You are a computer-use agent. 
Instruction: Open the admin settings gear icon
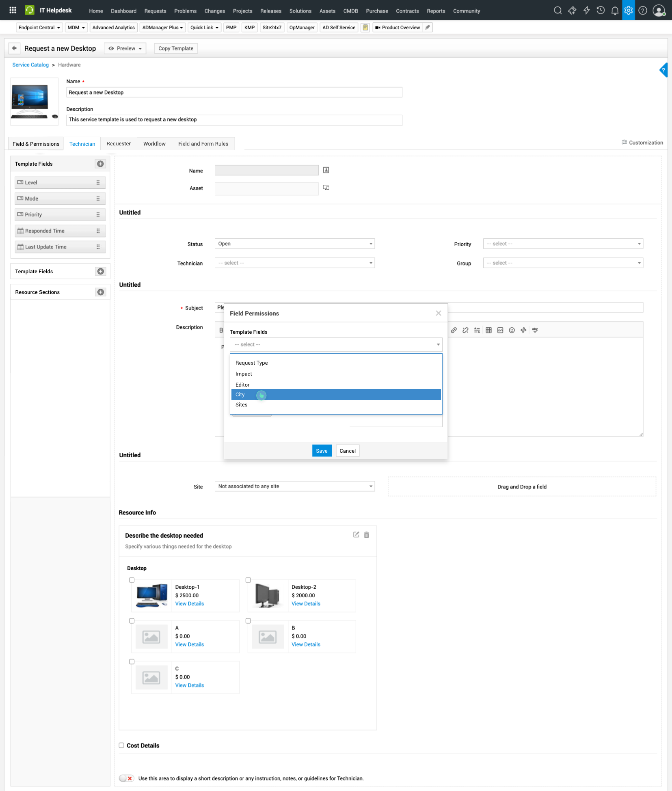[628, 11]
